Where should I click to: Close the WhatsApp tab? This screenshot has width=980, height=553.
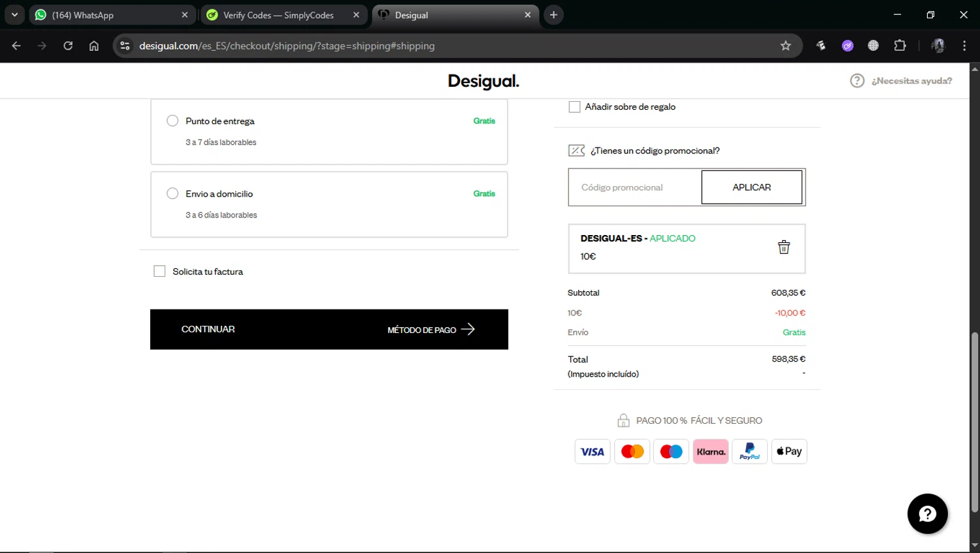(x=184, y=15)
